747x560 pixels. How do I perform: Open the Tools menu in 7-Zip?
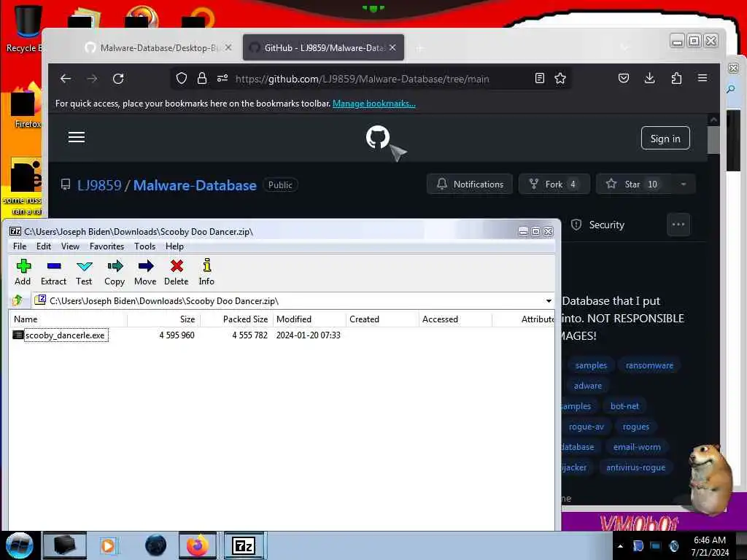145,246
